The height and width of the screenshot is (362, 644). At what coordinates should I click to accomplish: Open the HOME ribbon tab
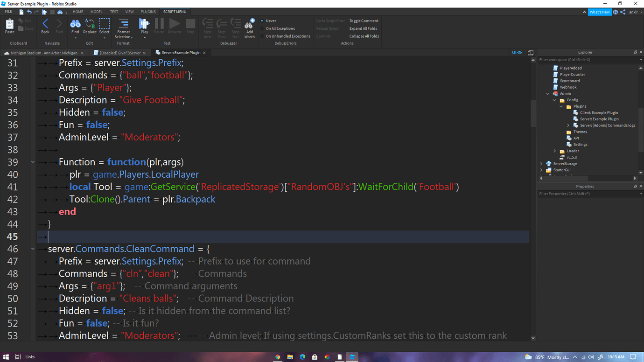pos(78,12)
